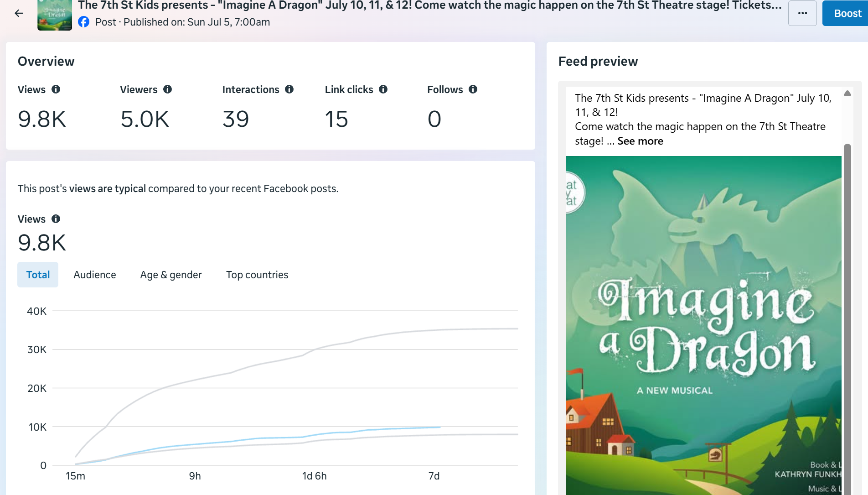Show info tooltip for Link clicks

pos(383,89)
